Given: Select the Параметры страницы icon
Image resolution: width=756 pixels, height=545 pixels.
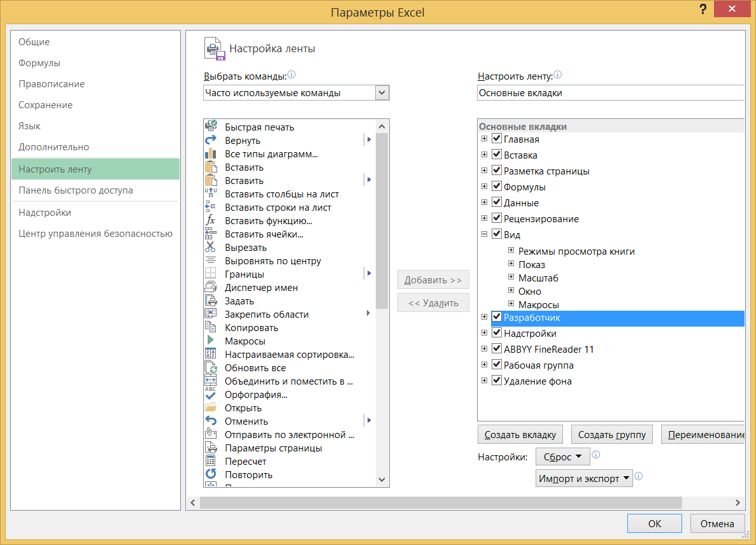Looking at the screenshot, I should coord(211,448).
